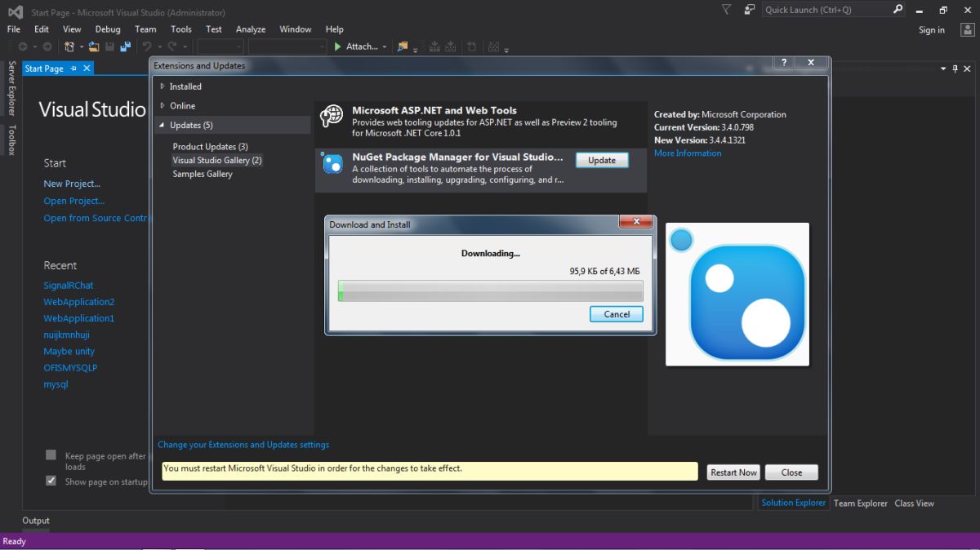Close the Download and Install dialog
This screenshot has height=550, width=980.
[635, 221]
